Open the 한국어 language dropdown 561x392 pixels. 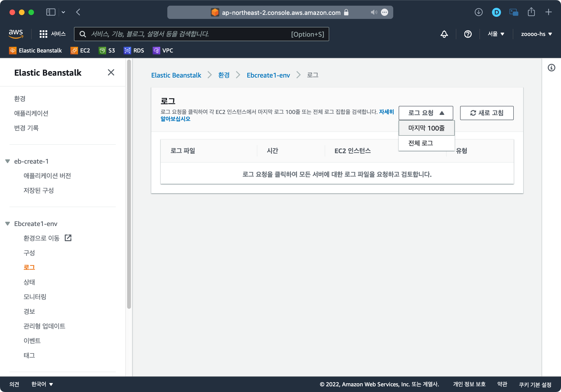click(42, 384)
